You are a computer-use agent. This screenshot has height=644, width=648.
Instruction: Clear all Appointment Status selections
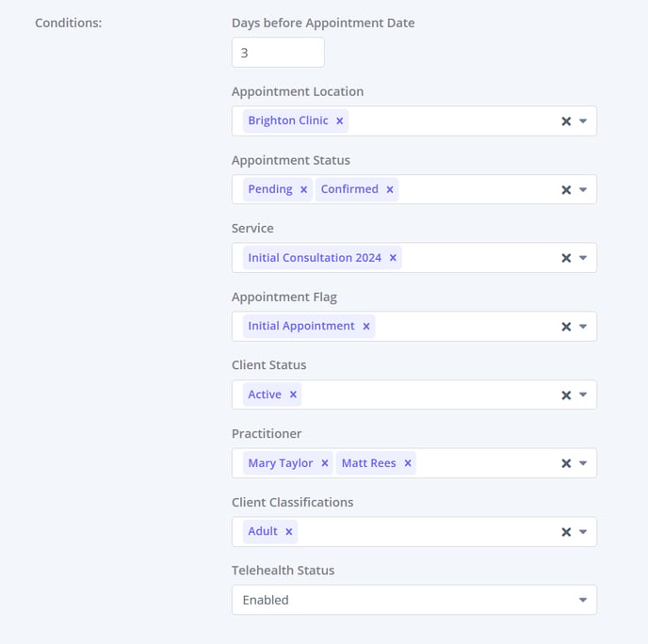pyautogui.click(x=566, y=189)
